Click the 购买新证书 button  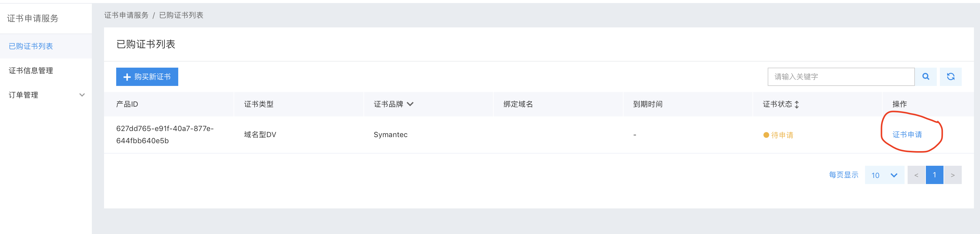point(147,76)
